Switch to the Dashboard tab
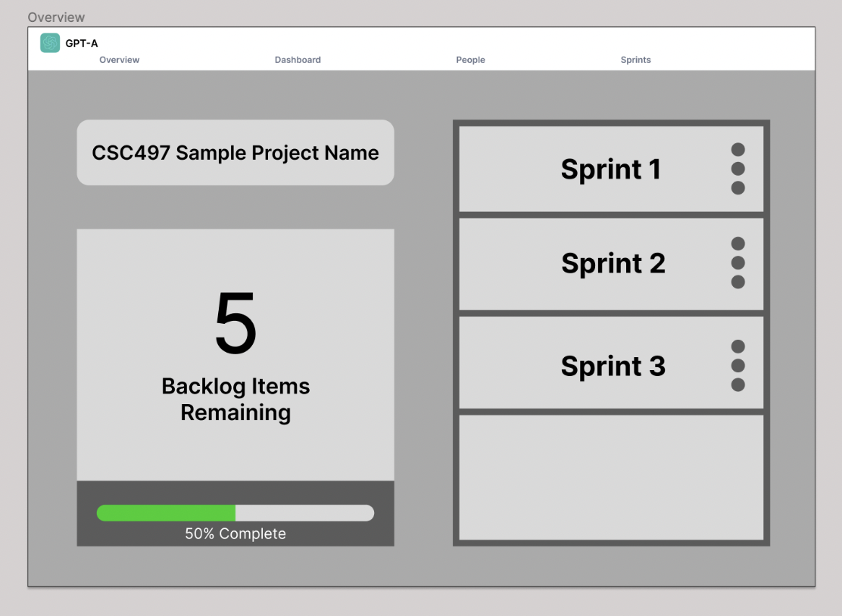 coord(298,60)
